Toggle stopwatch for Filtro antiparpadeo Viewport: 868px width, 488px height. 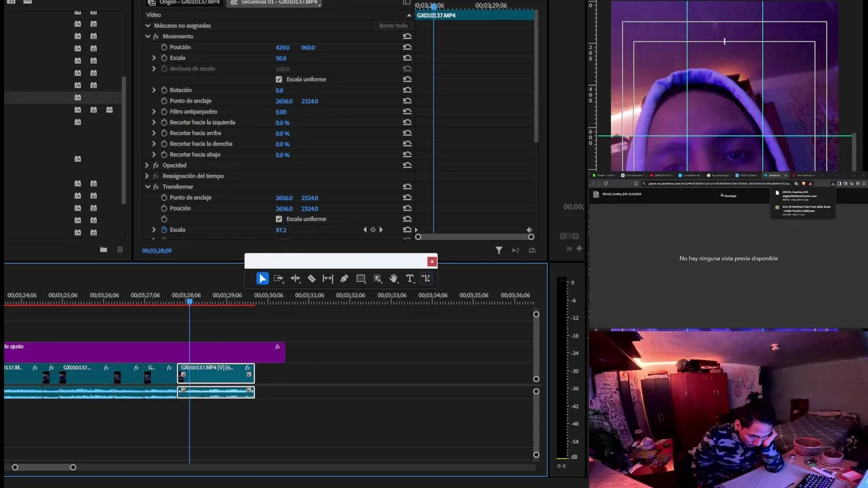(164, 112)
